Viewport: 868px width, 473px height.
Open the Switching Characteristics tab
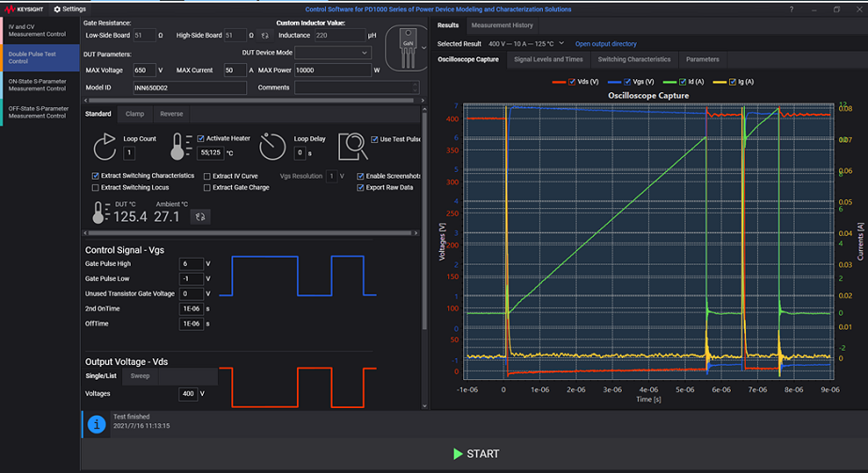pos(634,59)
